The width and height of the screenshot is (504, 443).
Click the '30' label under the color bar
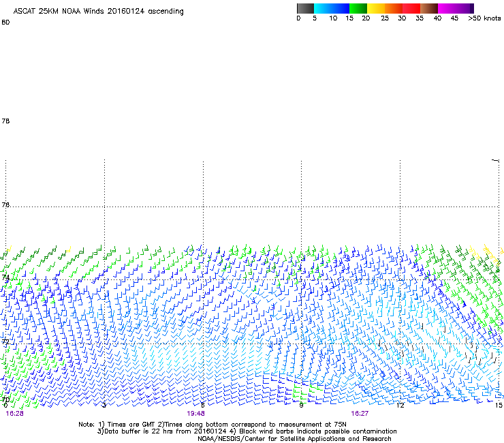402,18
